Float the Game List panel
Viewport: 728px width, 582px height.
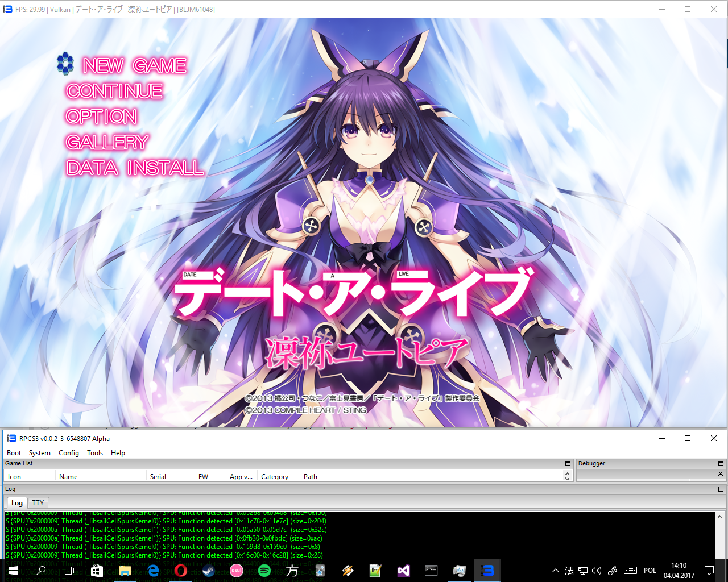[x=568, y=464]
